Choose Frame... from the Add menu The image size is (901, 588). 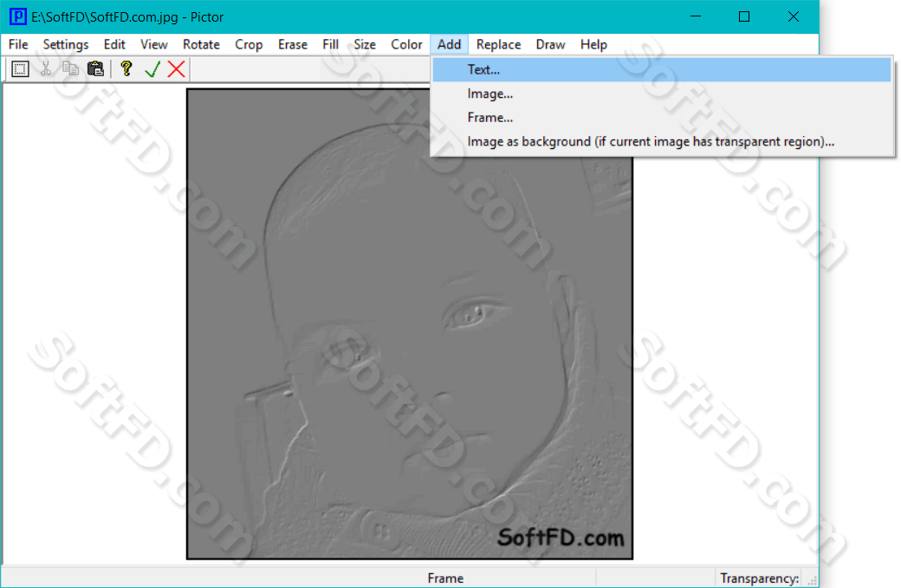click(x=661, y=118)
